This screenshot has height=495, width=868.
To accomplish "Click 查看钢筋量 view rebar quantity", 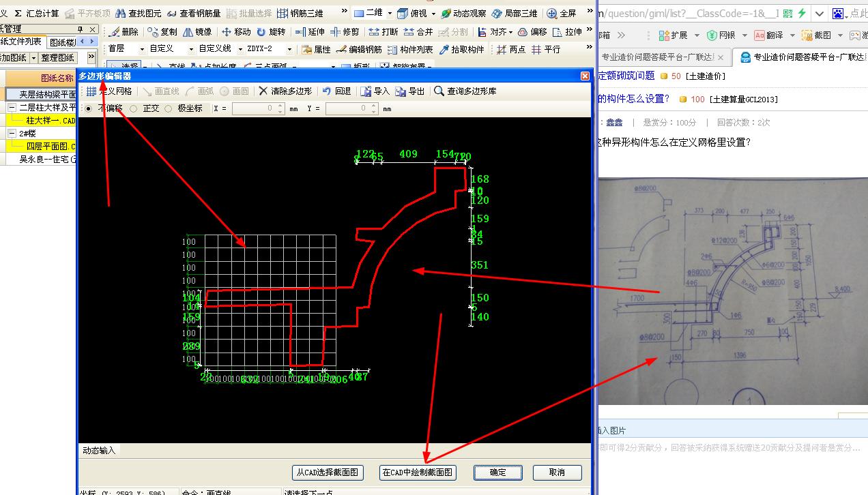I will [x=194, y=13].
